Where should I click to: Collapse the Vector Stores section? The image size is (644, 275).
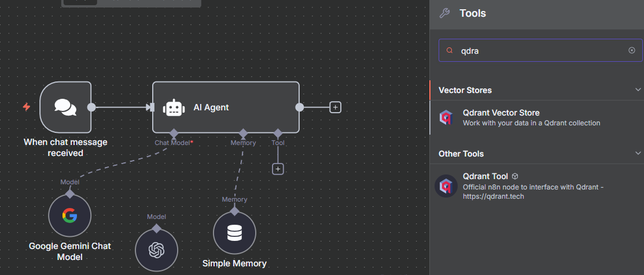click(638, 90)
